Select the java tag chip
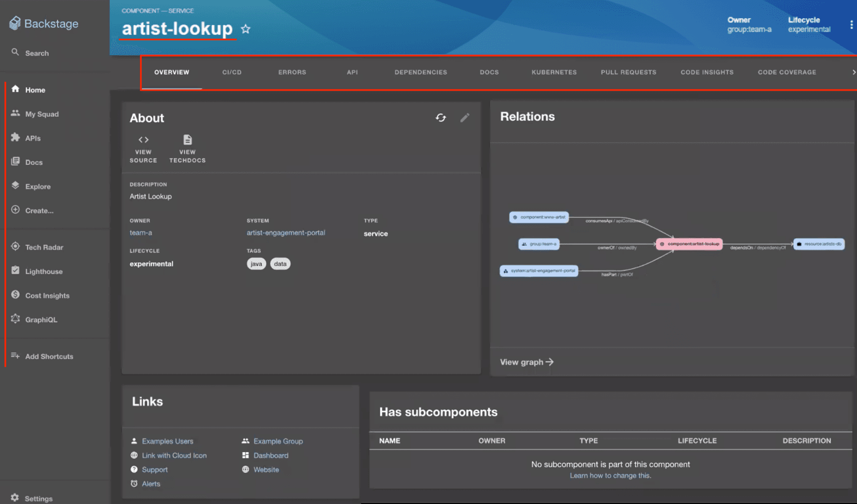 (x=256, y=264)
